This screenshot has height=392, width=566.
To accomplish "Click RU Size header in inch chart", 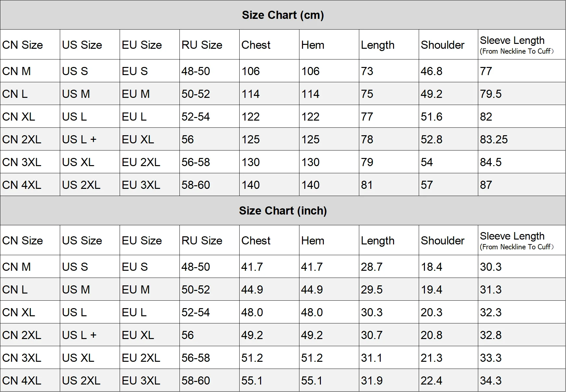I will coord(202,241).
